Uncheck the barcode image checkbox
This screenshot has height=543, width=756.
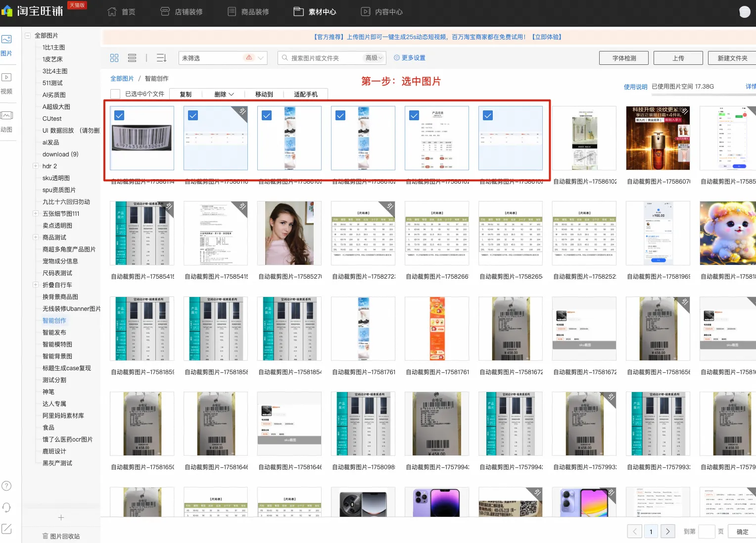119,115
